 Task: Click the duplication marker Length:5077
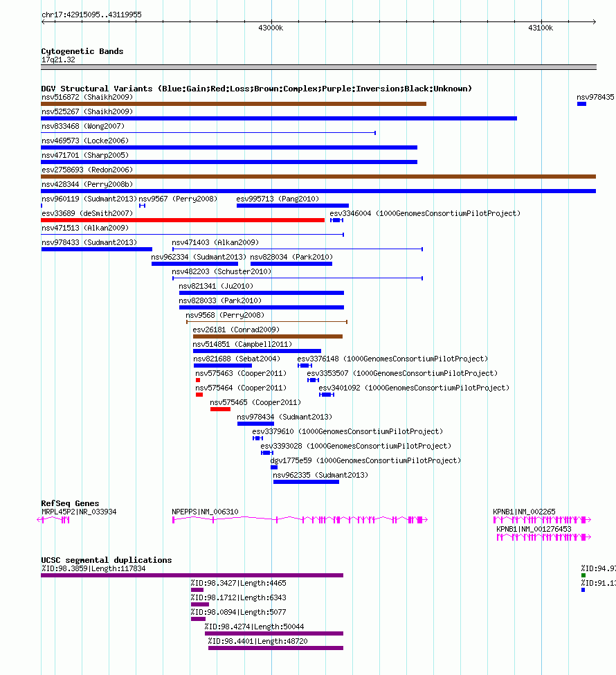coord(198,619)
